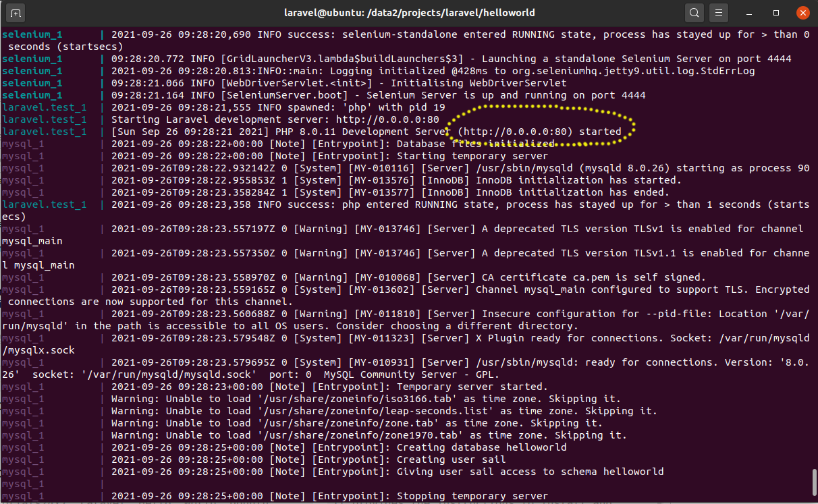Click the circled '(http://0.0.0.0:80) started' text
818x504 pixels.
coord(539,132)
